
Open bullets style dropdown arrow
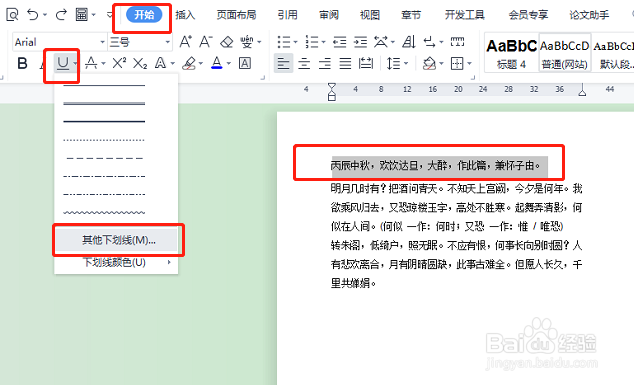point(296,42)
